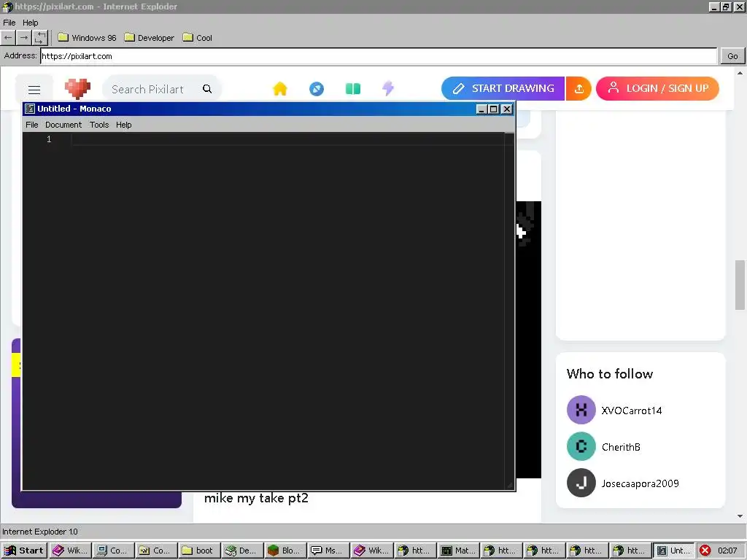Click the Pixilart heart logo

pyautogui.click(x=77, y=88)
